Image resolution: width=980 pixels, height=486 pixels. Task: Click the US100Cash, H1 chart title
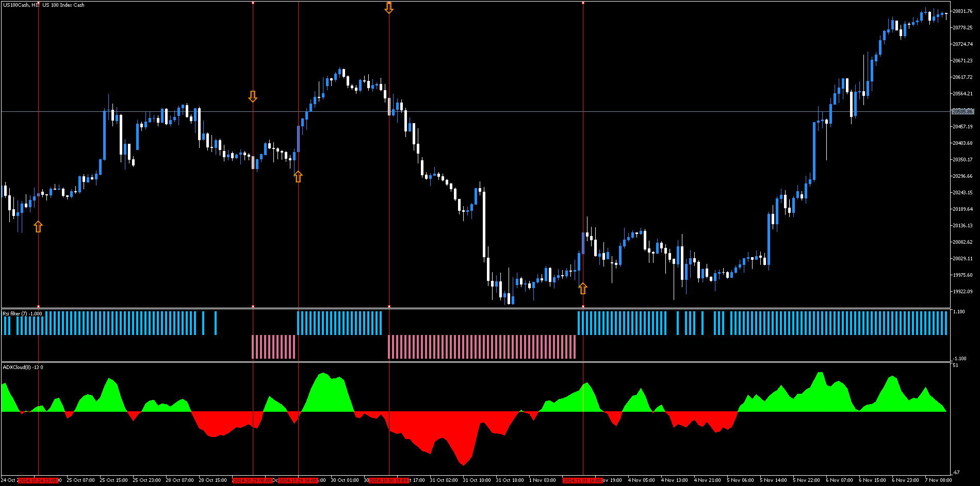tap(43, 5)
